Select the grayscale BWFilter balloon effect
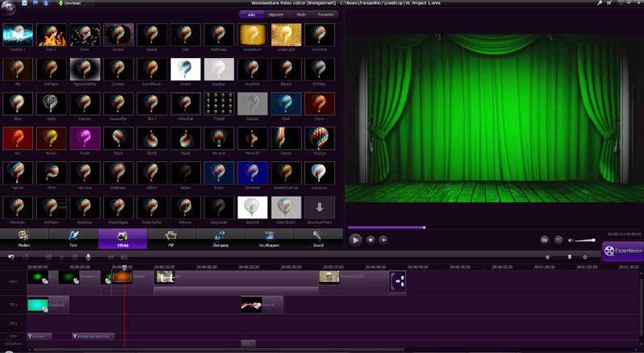 [x=320, y=69]
